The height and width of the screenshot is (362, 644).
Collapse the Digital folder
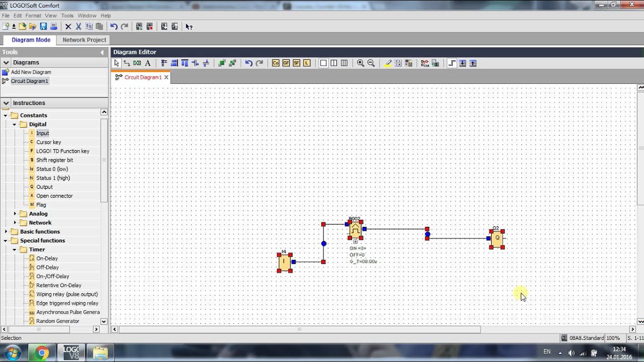pos(15,125)
